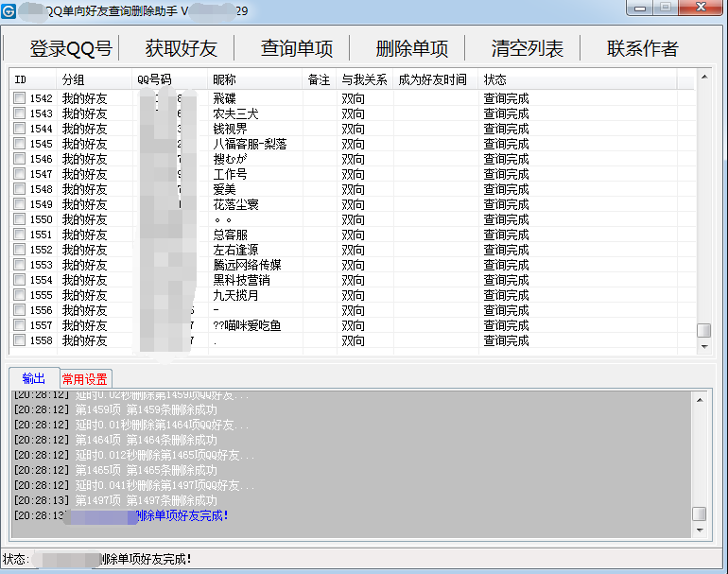Tick the checkbox for row 1548
Screen dimensions: 728x574
click(20, 189)
